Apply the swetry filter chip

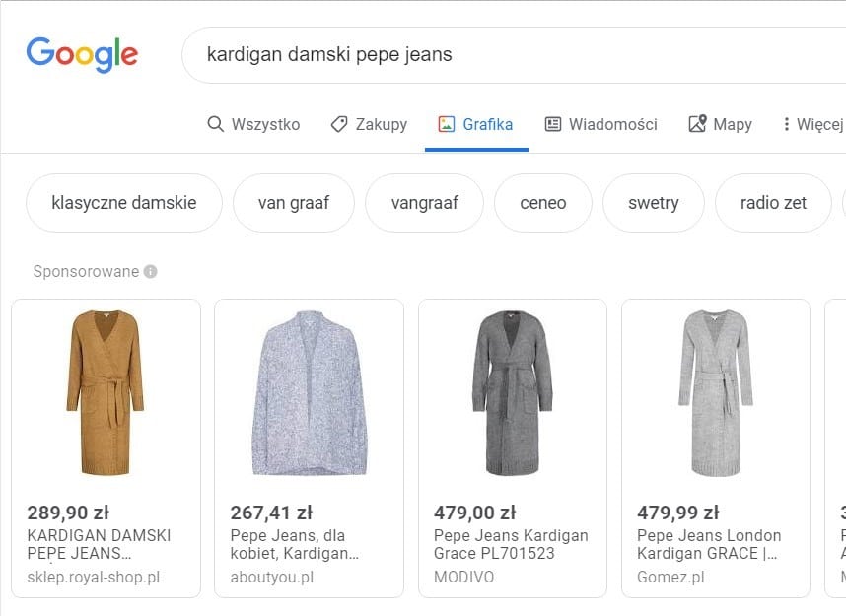tap(654, 203)
